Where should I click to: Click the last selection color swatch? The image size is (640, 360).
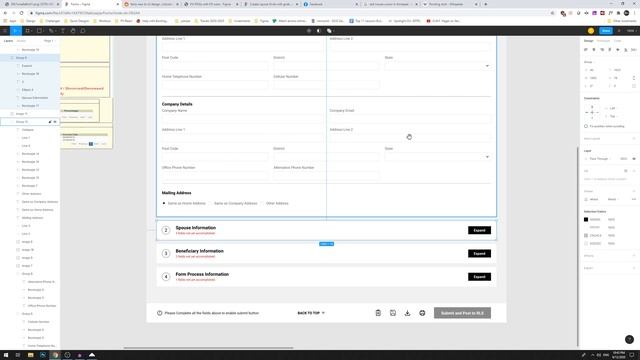point(586,244)
